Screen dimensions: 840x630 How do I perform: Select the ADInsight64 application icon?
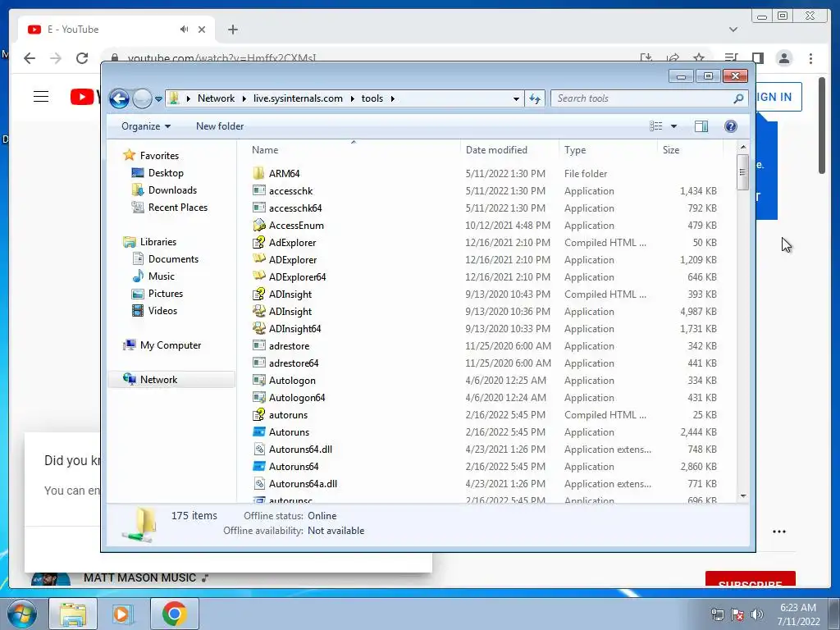tap(258, 328)
